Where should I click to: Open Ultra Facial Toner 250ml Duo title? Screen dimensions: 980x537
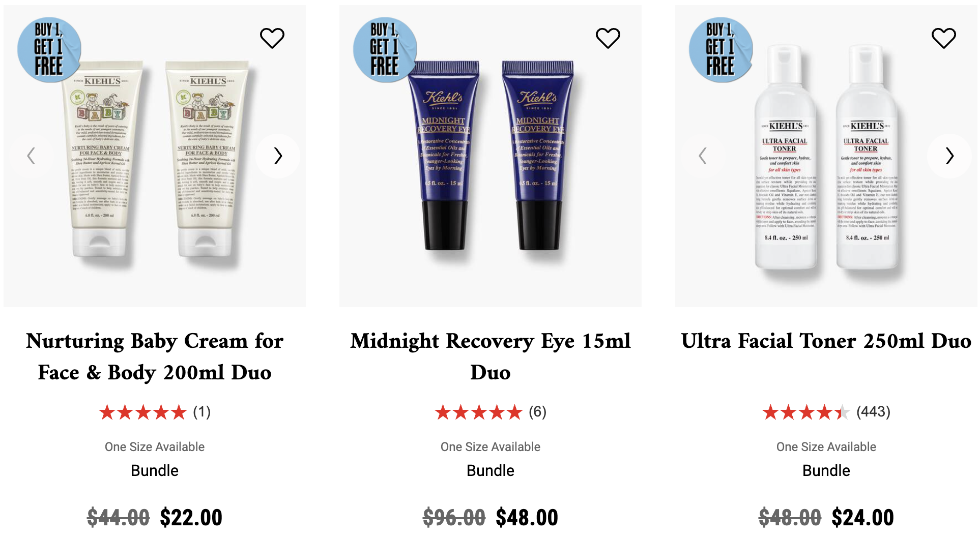[x=826, y=341]
